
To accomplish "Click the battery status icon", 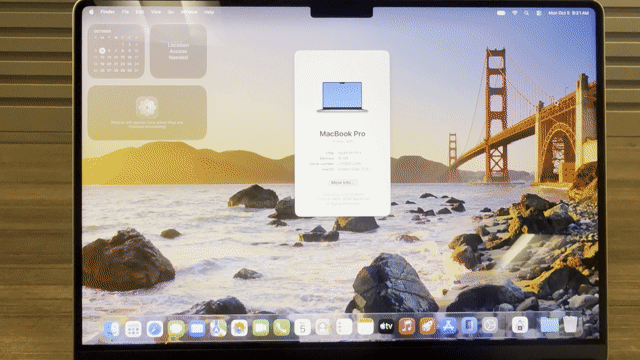I will (501, 13).
